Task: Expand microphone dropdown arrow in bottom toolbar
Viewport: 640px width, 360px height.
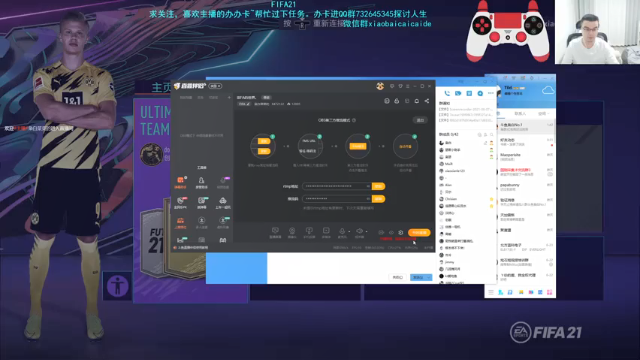Action: pyautogui.click(x=349, y=232)
